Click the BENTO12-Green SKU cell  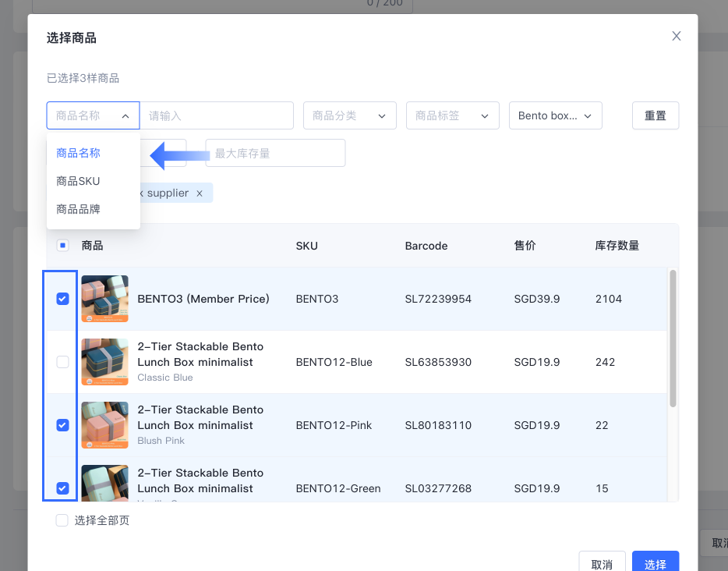point(338,488)
